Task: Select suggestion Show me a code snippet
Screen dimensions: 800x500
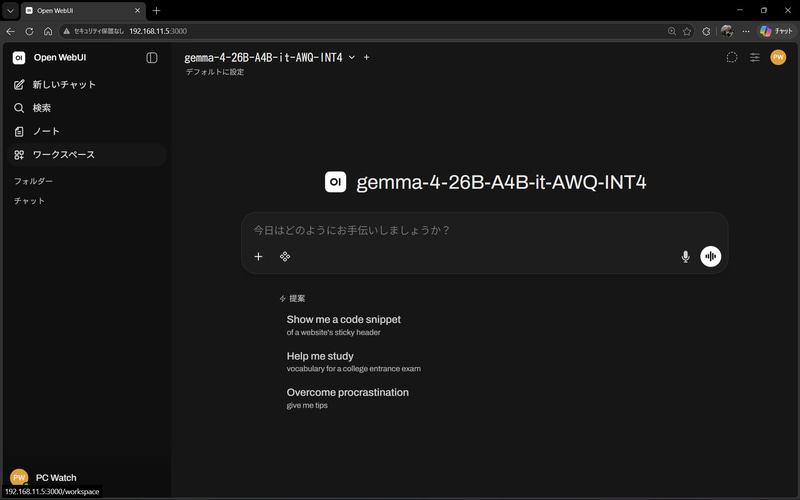Action: 343,325
